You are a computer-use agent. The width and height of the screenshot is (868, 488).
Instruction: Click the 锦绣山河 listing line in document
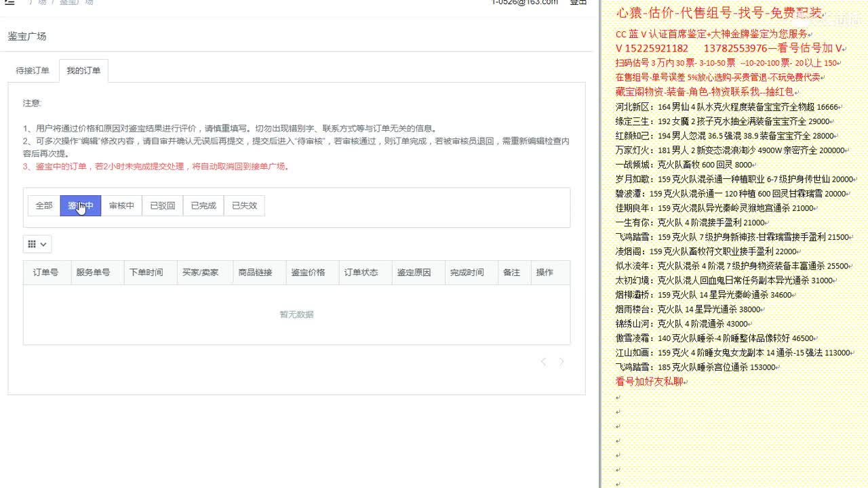pyautogui.click(x=684, y=324)
